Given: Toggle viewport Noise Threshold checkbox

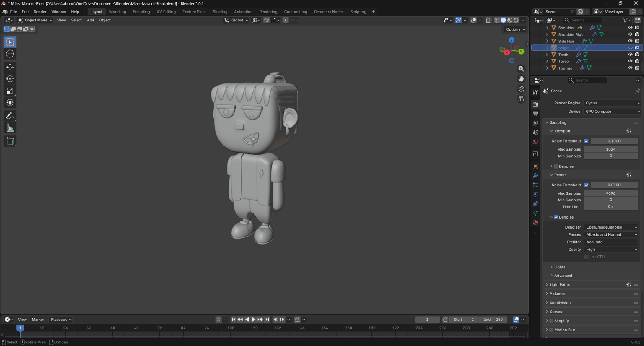Looking at the screenshot, I should (586, 141).
